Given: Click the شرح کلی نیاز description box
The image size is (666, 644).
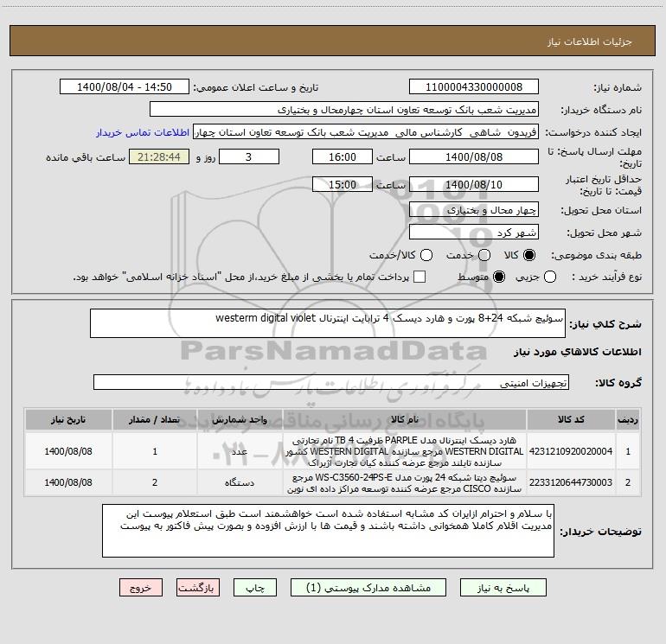Looking at the screenshot, I should tap(328, 323).
